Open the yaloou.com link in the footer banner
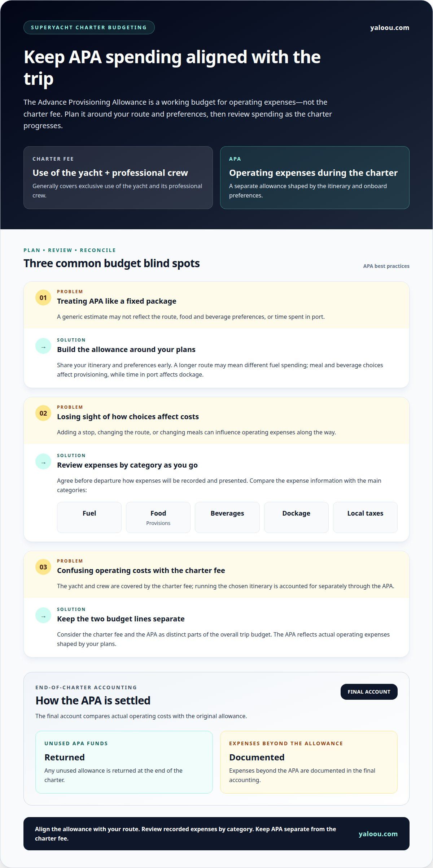433x868 pixels. click(x=378, y=834)
